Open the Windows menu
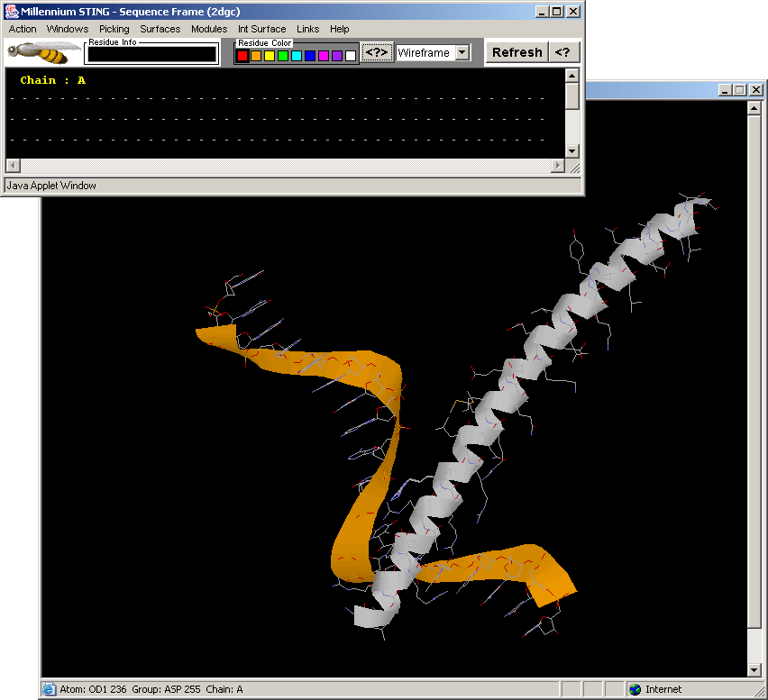768x700 pixels. point(68,29)
